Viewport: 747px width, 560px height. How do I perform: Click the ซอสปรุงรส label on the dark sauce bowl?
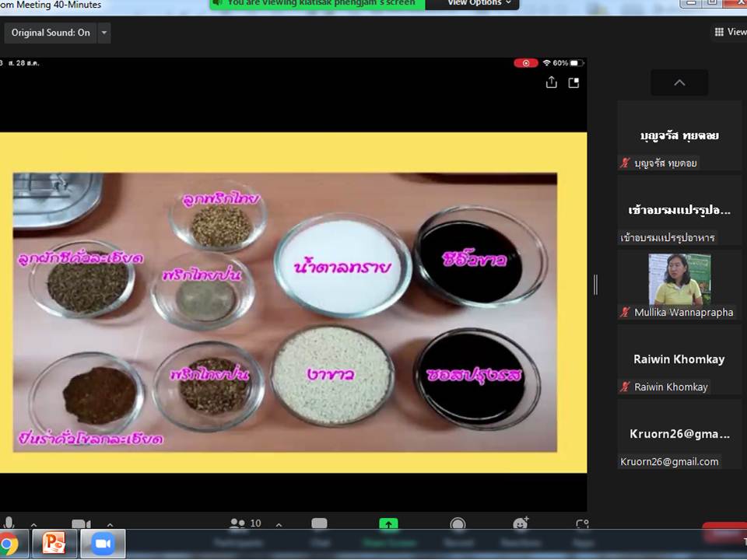[474, 375]
